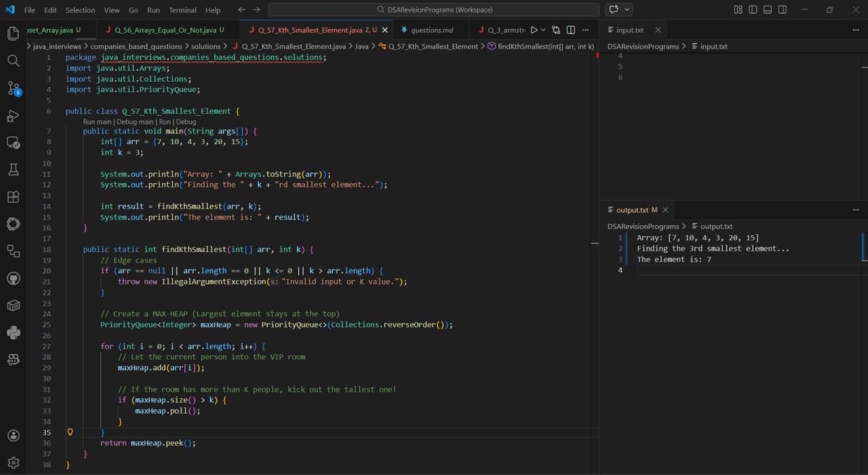
Task: Open the Run and Debug view
Action: coord(13,117)
